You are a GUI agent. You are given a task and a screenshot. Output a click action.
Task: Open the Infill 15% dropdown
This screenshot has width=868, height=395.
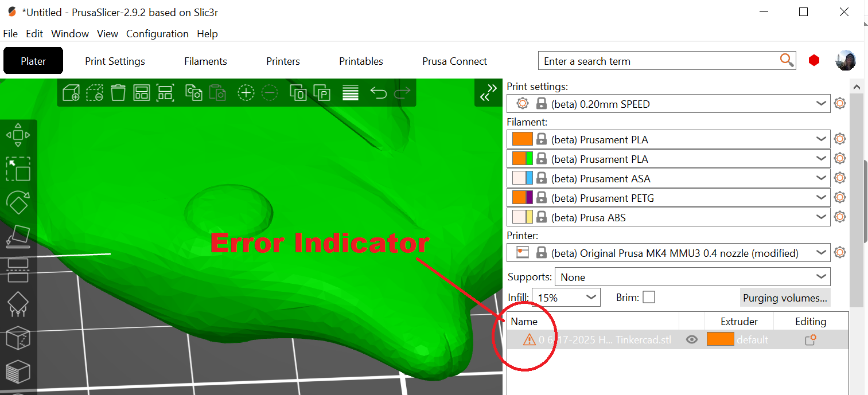click(566, 298)
